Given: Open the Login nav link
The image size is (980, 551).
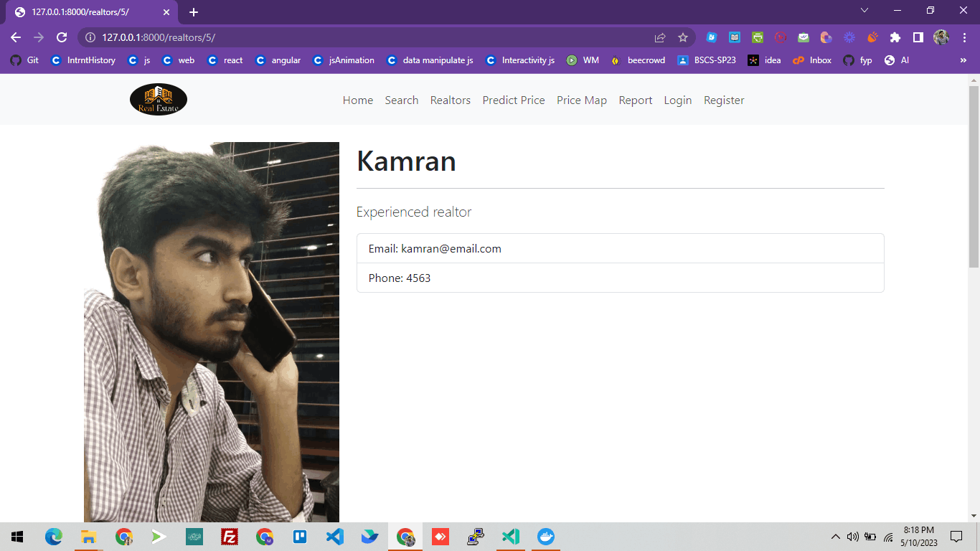Looking at the screenshot, I should coord(678,100).
